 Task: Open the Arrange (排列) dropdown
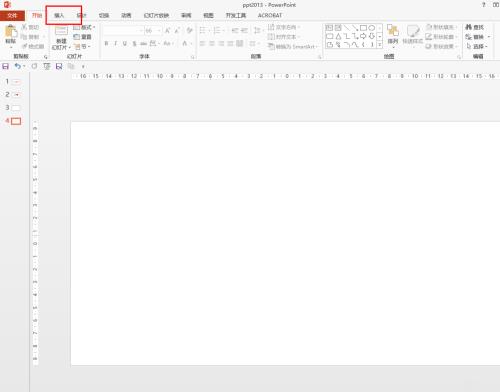coord(393,36)
